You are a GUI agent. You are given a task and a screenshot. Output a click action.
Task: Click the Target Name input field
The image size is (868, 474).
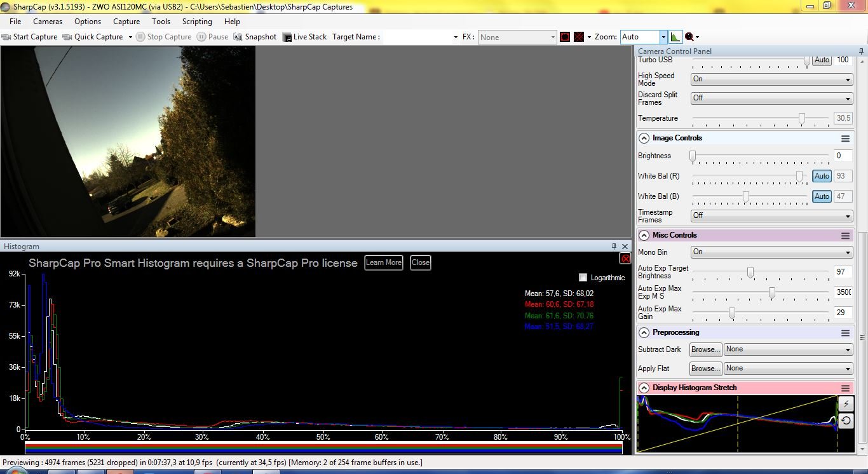point(417,37)
